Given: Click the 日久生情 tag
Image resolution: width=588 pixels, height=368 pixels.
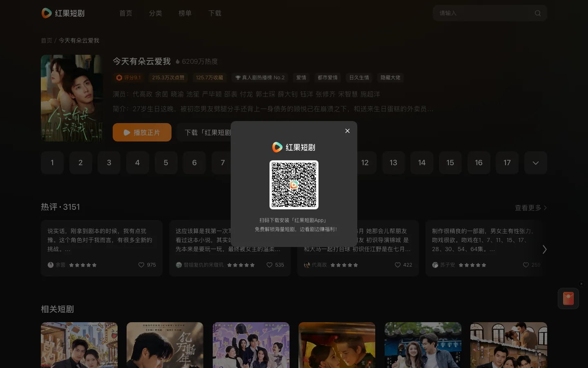Looking at the screenshot, I should click(x=359, y=78).
